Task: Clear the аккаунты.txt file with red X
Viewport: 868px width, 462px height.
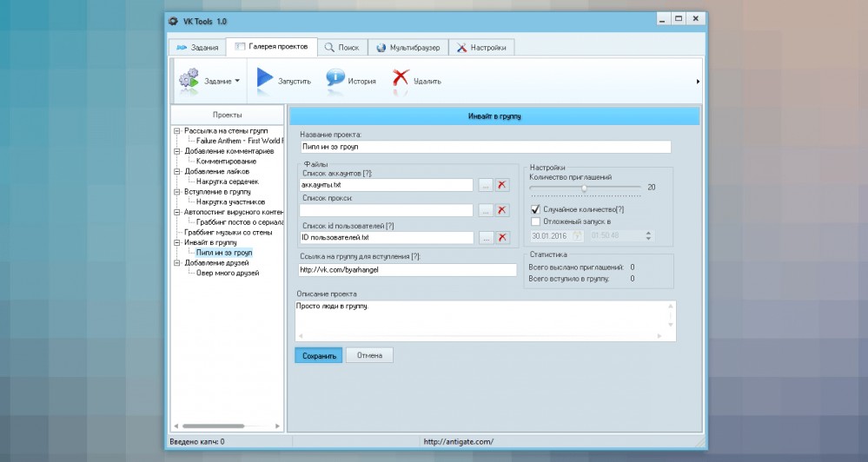Action: [x=502, y=185]
